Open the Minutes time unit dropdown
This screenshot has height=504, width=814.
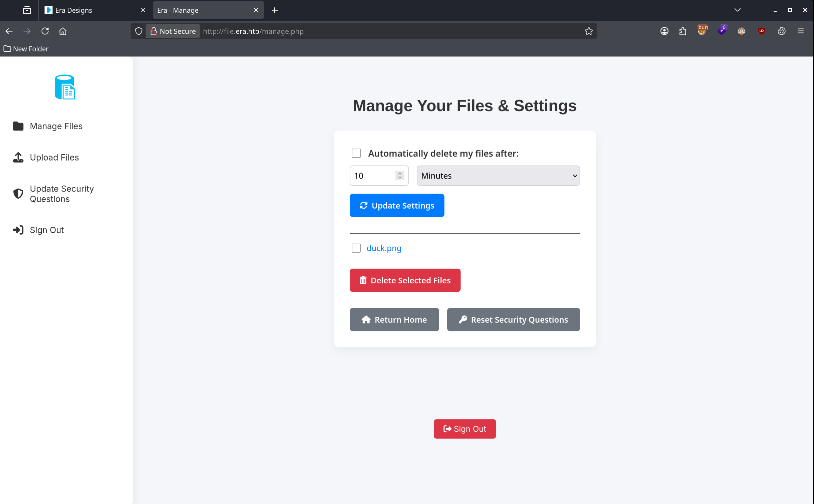(x=498, y=176)
